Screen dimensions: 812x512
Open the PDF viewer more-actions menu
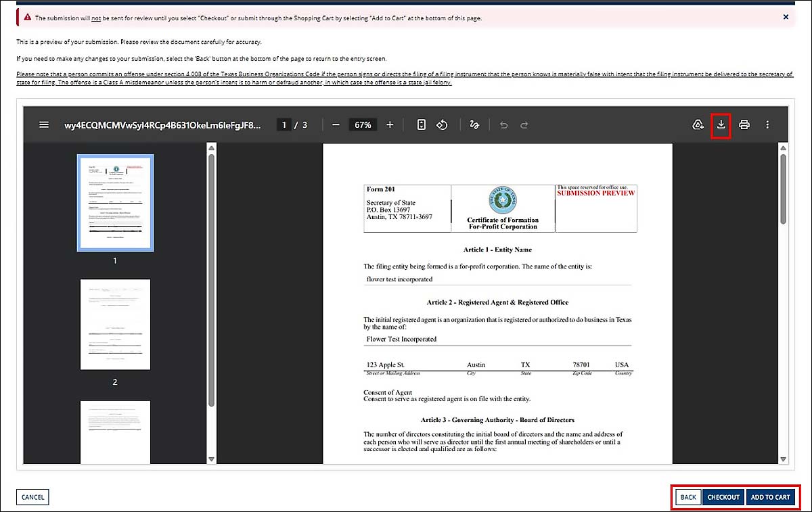point(767,125)
